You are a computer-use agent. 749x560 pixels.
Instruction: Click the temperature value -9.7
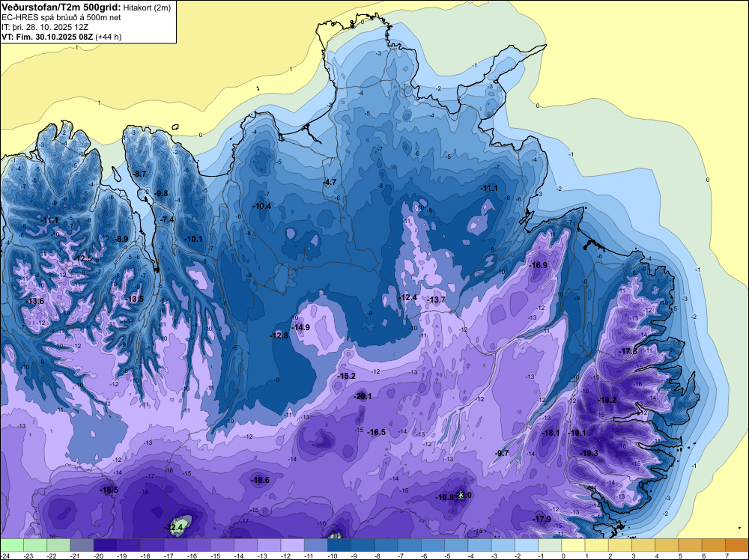503,453
